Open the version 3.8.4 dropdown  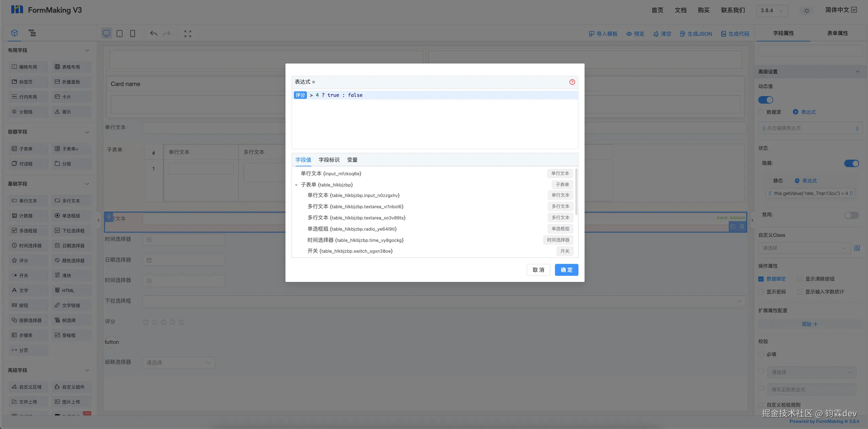pos(772,11)
